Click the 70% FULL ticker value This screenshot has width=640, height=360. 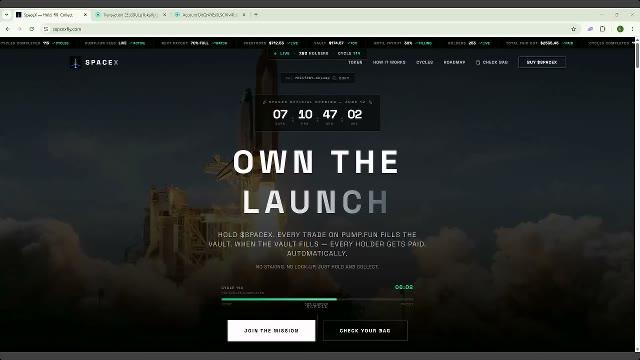(200, 43)
